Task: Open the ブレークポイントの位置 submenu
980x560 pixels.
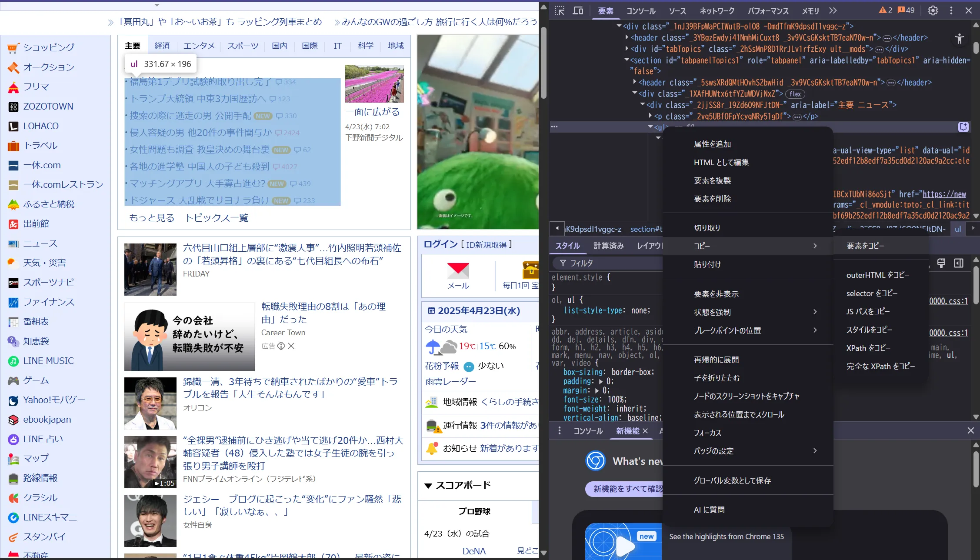Action: click(x=748, y=330)
